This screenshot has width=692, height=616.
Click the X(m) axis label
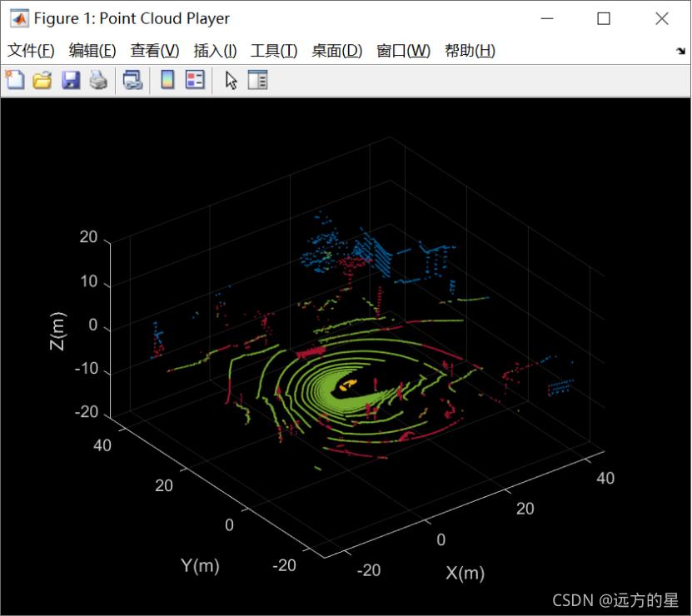point(465,573)
